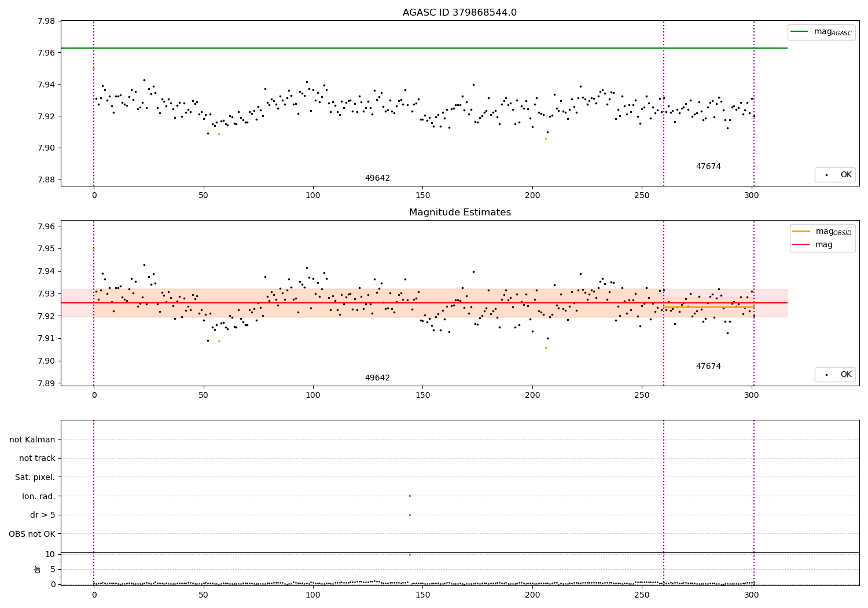Click "47674" in the Magnitude Estimates plot
This screenshot has width=868, height=608.
[x=708, y=366]
